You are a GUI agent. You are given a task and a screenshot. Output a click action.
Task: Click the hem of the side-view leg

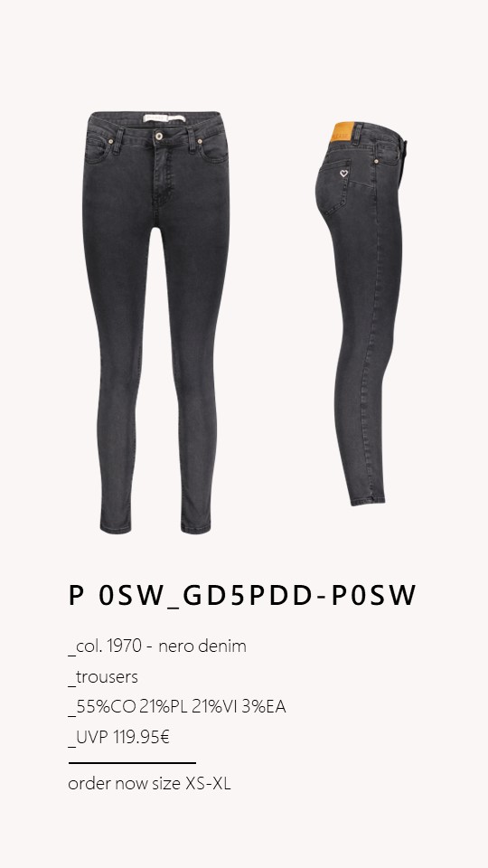pyautogui.click(x=368, y=499)
